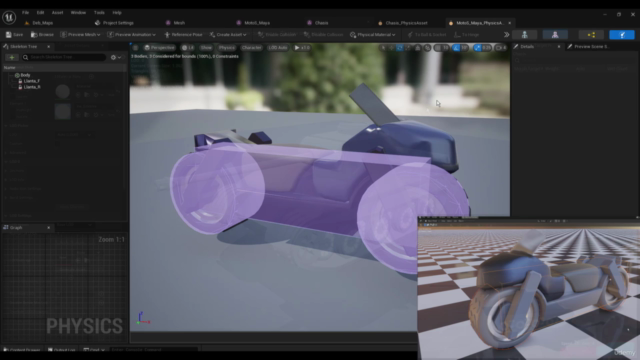Open the grid snap size value dropdown
Viewport: 640px width, 360px height.
[x=446, y=48]
